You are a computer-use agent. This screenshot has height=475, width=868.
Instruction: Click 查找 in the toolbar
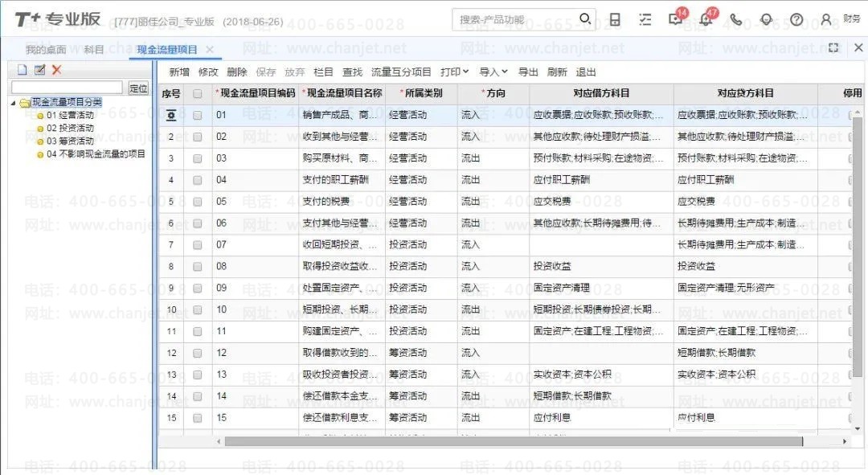tap(352, 72)
